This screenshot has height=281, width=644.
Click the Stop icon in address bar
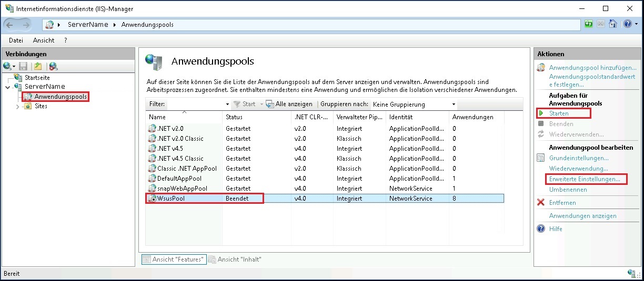tap(601, 24)
